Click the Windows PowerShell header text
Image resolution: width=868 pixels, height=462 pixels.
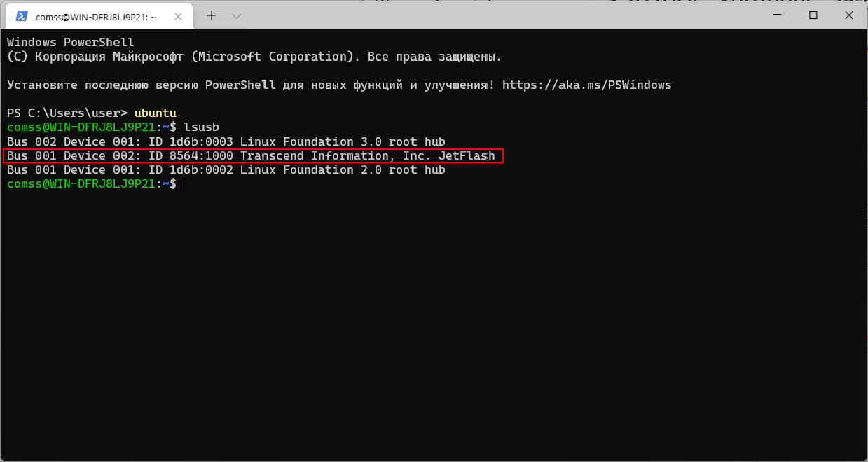click(70, 43)
